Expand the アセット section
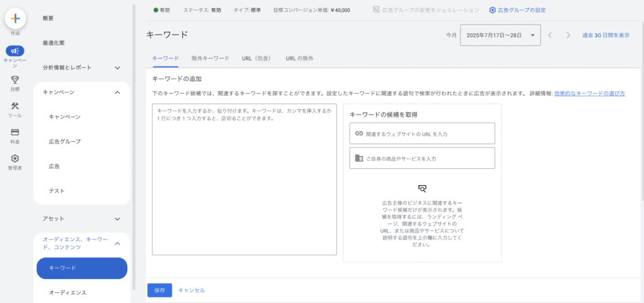Image resolution: width=644 pixels, height=303 pixels. pyautogui.click(x=117, y=219)
